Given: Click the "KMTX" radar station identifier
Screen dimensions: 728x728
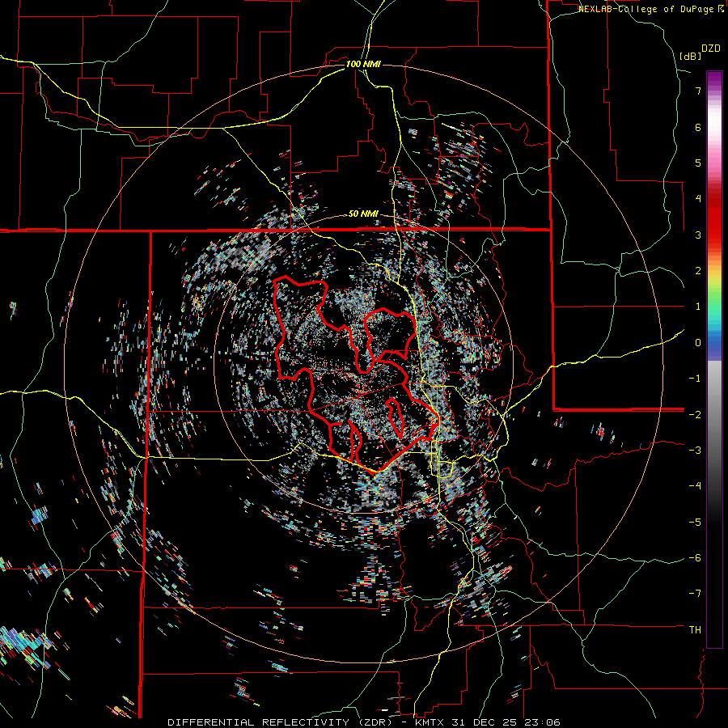Looking at the screenshot, I should pos(428,722).
